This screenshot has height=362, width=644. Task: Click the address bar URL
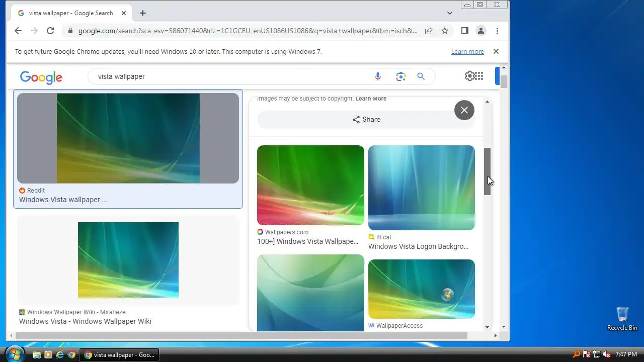[x=248, y=31]
